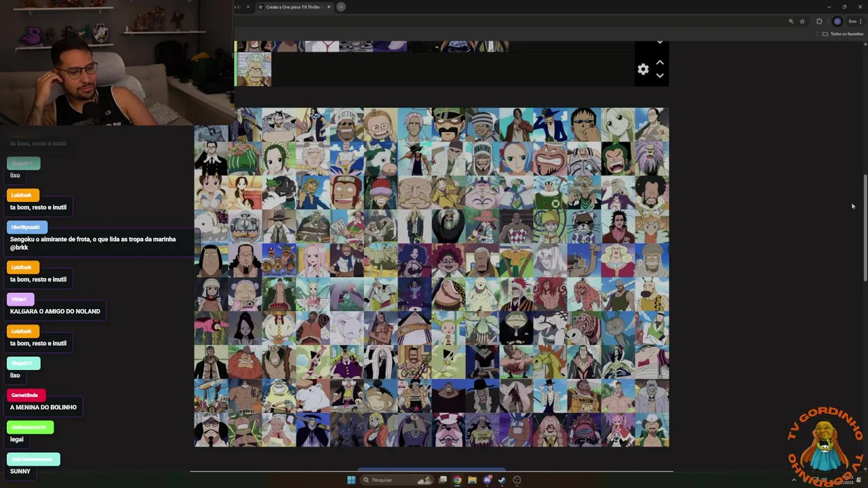Pick the little girl with pigtails thumbnail

[x=212, y=193]
